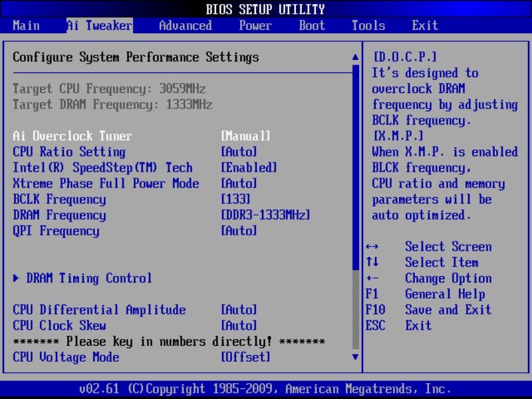Change CPU Differential Amplitude [Auto] value

coord(239,310)
